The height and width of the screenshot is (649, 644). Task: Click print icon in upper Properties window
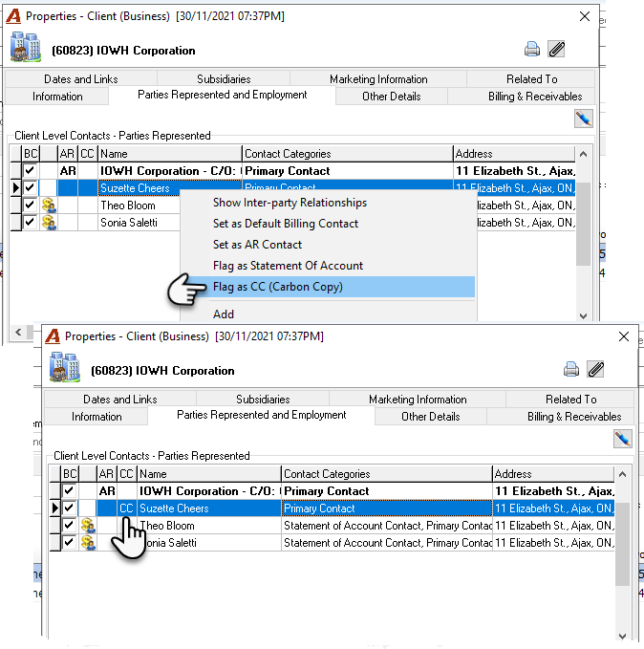[532, 50]
